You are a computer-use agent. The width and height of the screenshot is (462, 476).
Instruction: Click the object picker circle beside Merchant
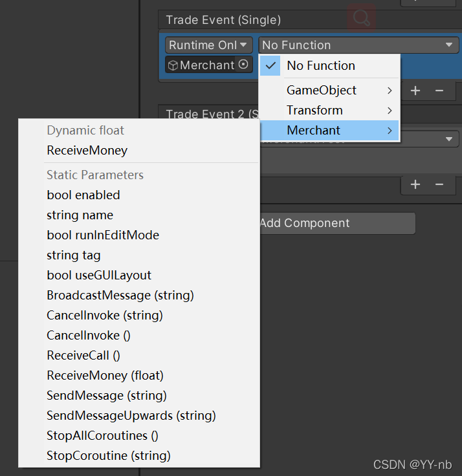point(243,65)
